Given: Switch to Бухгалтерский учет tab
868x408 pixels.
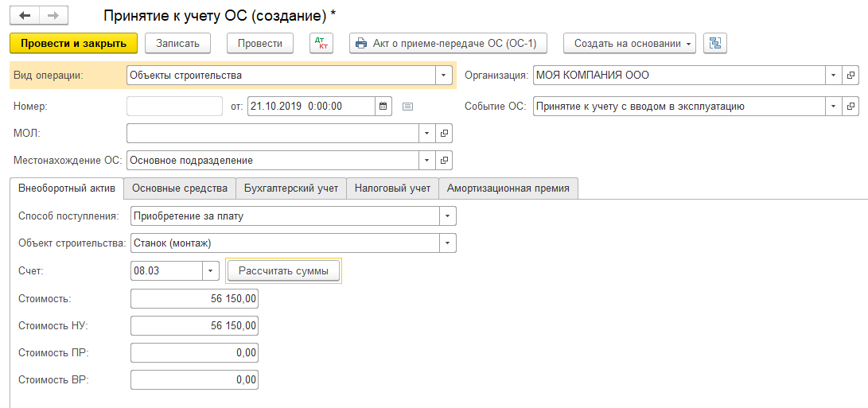Looking at the screenshot, I should click(291, 188).
